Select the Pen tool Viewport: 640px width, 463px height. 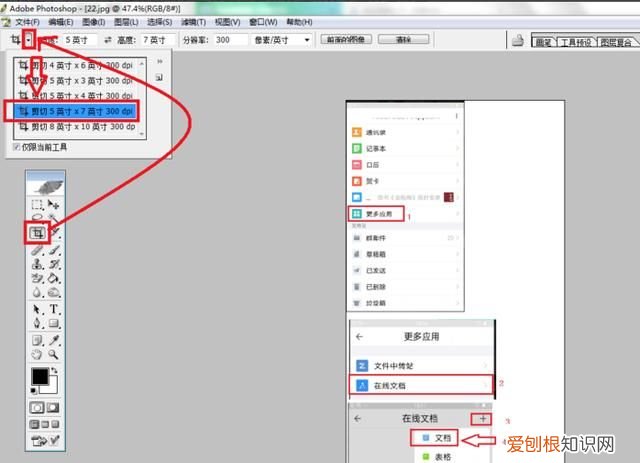[38, 323]
